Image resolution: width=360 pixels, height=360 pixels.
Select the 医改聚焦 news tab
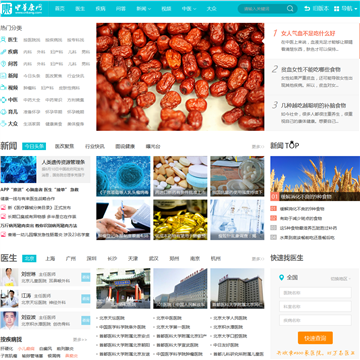[65, 146]
